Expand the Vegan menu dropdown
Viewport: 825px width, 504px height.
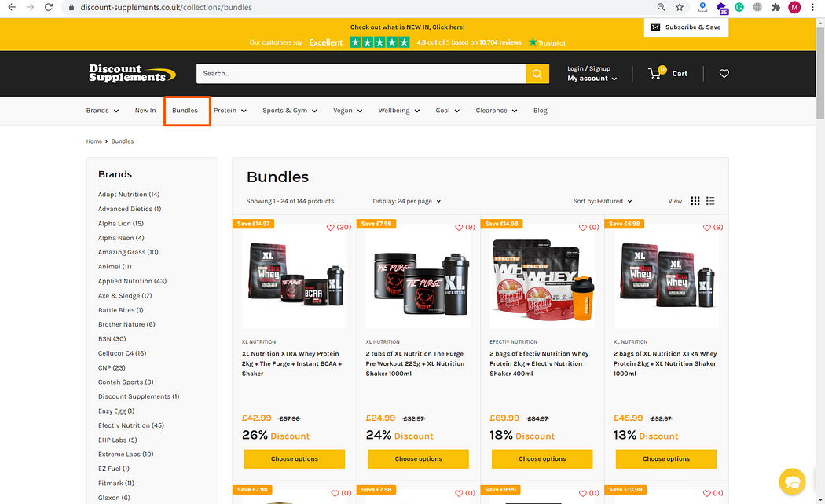click(348, 111)
